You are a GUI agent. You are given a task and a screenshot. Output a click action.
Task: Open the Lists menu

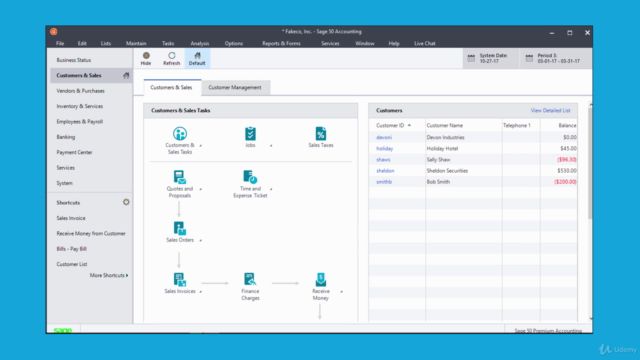pos(106,43)
